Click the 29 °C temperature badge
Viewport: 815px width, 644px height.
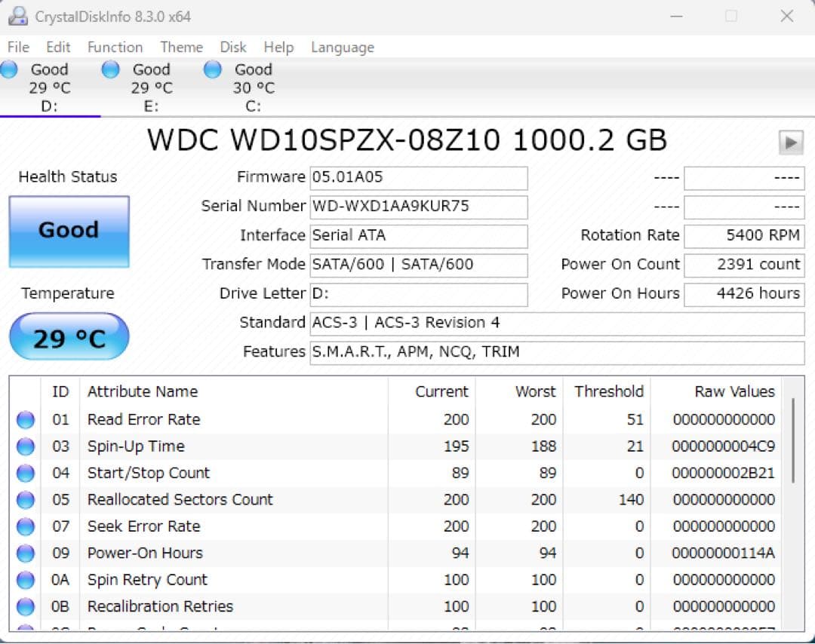pos(69,336)
